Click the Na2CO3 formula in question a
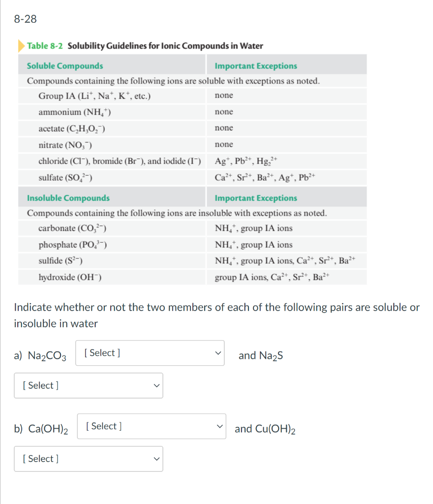This screenshot has width=433, height=504. tap(48, 354)
